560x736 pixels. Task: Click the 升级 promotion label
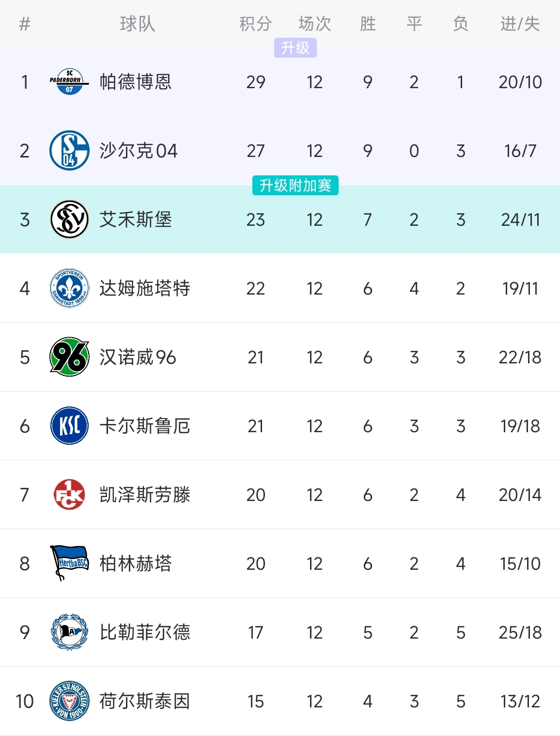tap(295, 48)
